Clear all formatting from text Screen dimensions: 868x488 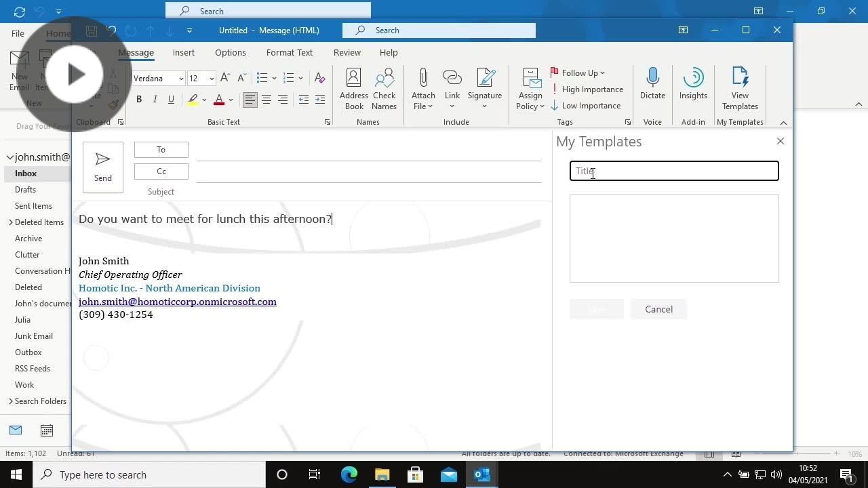click(x=320, y=78)
